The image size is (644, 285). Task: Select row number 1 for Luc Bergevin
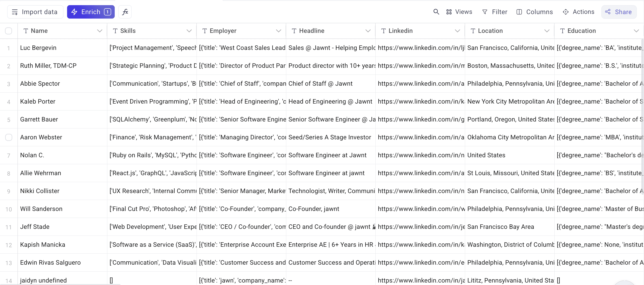[8, 48]
